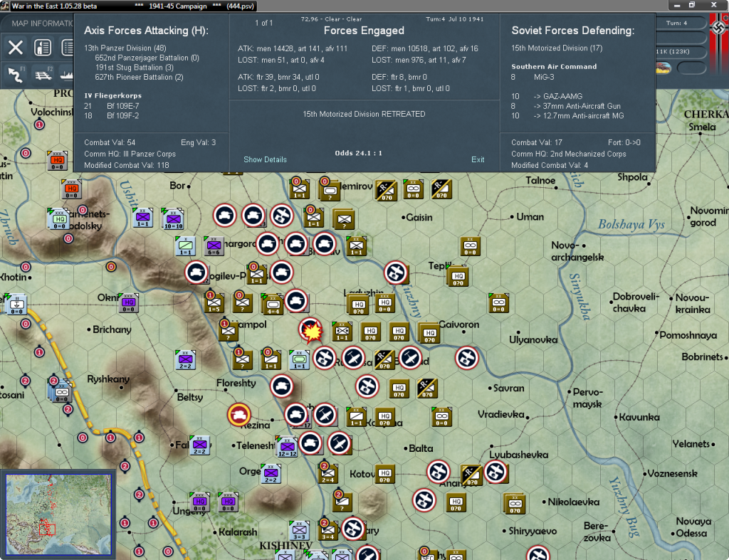
Task: Click the Show Details link
Action: [x=265, y=159]
